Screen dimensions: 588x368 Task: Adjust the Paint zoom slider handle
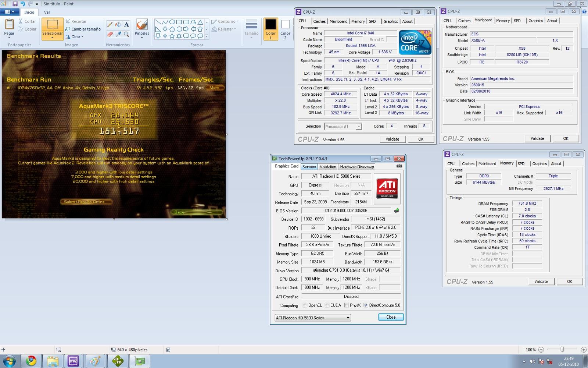[x=562, y=350]
